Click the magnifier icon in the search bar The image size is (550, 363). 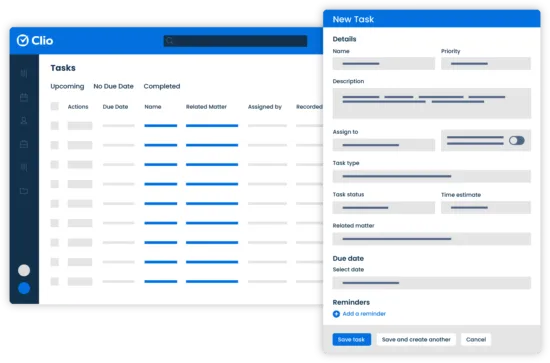click(170, 41)
